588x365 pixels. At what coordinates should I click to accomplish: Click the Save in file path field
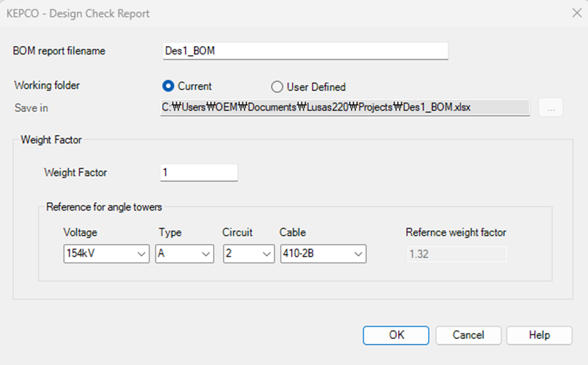click(x=345, y=108)
